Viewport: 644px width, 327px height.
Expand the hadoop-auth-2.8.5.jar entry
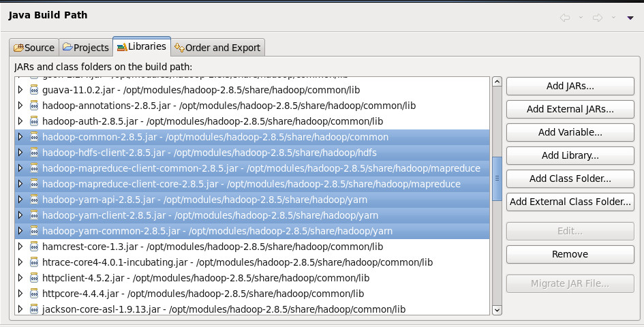(20, 121)
